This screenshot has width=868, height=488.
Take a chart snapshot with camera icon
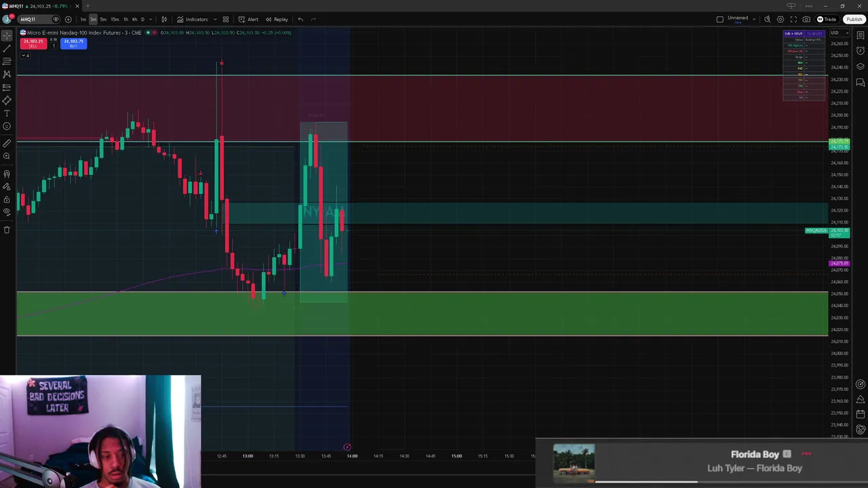pos(806,19)
